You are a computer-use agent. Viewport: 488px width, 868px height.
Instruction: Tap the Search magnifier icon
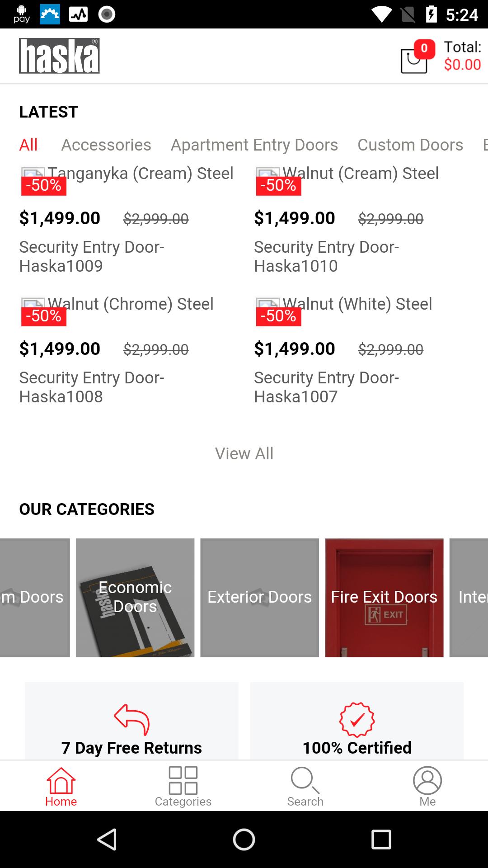305,782
